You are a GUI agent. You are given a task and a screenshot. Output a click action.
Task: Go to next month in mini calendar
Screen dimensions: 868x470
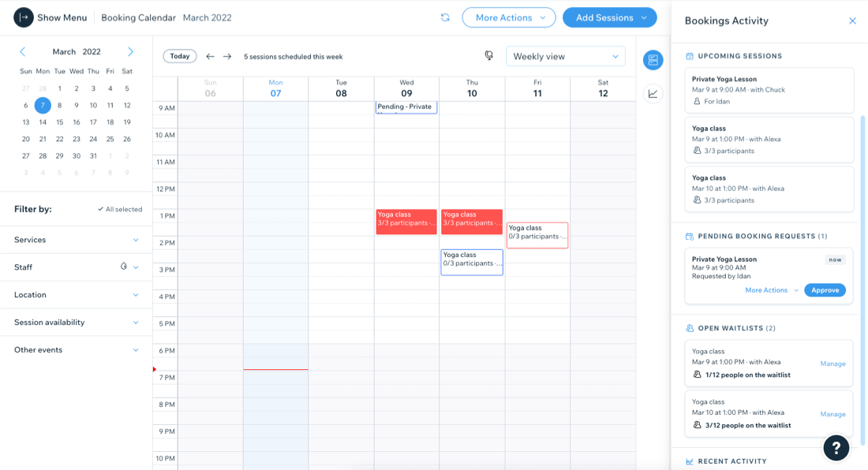coord(131,51)
